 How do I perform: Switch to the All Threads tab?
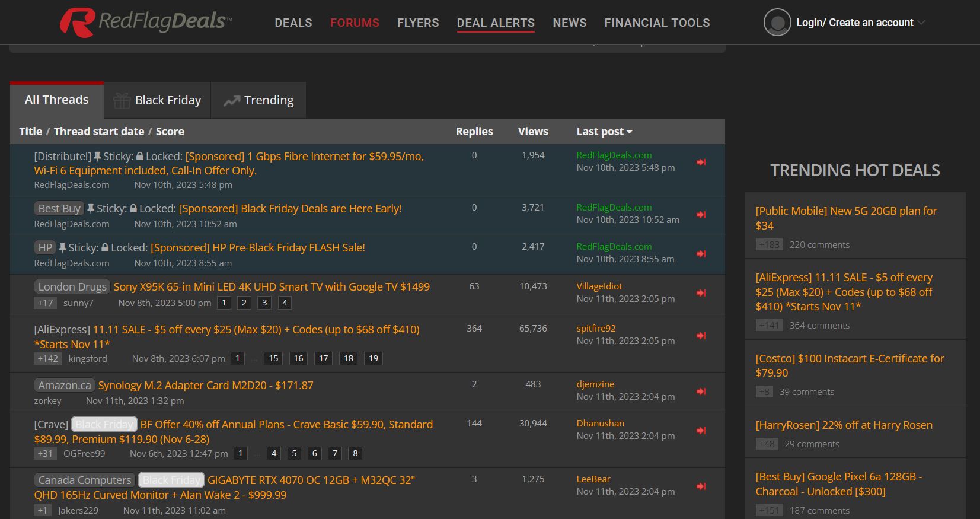point(57,100)
